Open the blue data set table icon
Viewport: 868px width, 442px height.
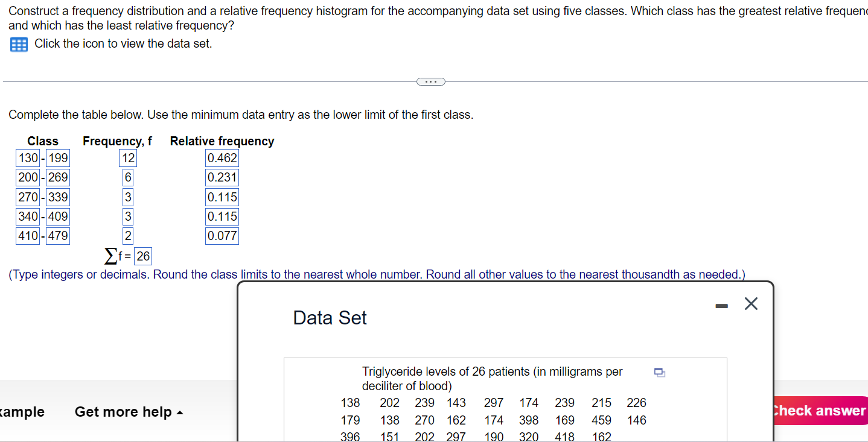point(18,43)
